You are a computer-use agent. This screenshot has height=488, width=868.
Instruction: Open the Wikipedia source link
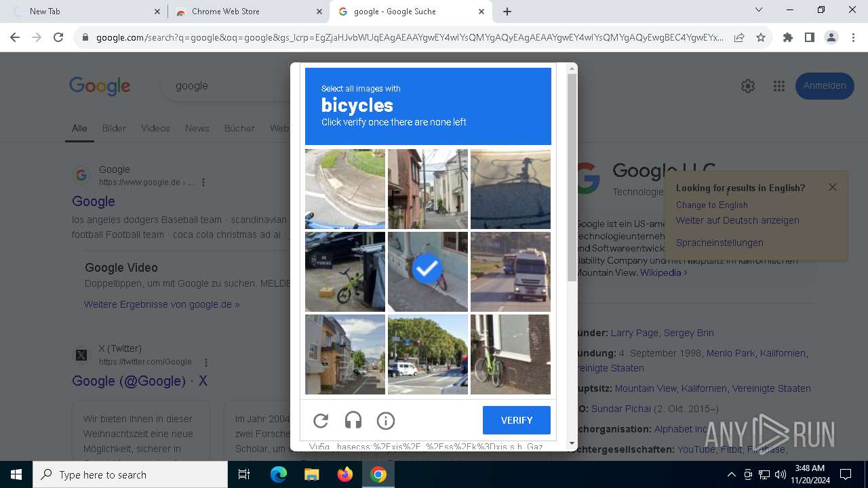(x=665, y=272)
